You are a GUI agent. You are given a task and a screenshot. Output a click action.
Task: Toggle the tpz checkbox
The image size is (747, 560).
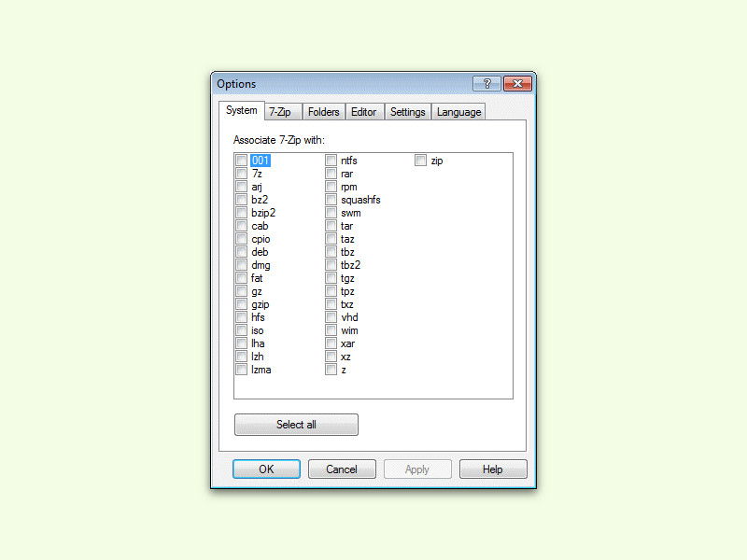pyautogui.click(x=331, y=291)
